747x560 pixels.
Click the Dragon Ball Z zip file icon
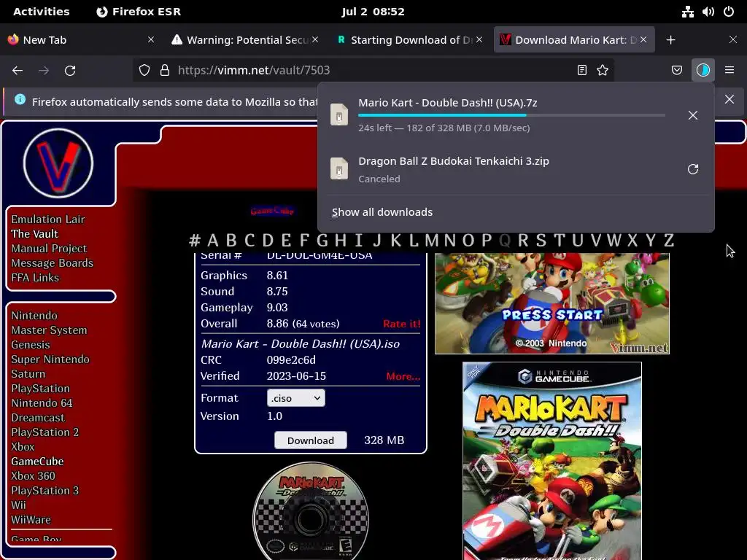click(339, 168)
